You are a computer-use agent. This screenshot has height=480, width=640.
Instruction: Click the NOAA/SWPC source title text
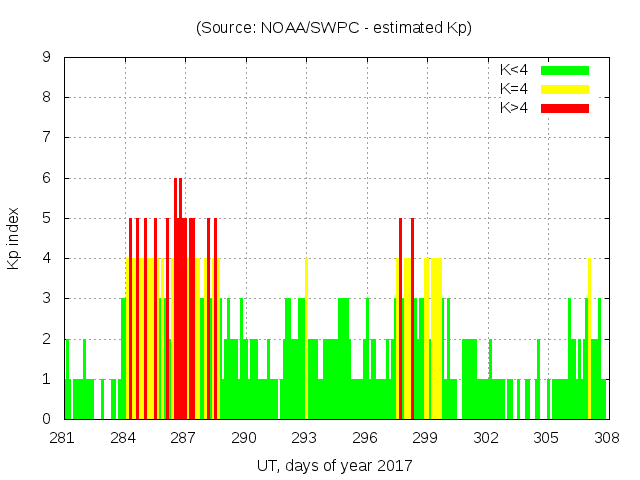click(334, 28)
